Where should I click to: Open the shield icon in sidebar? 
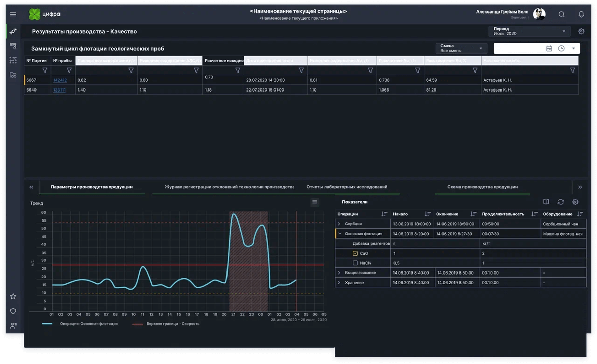[13, 311]
